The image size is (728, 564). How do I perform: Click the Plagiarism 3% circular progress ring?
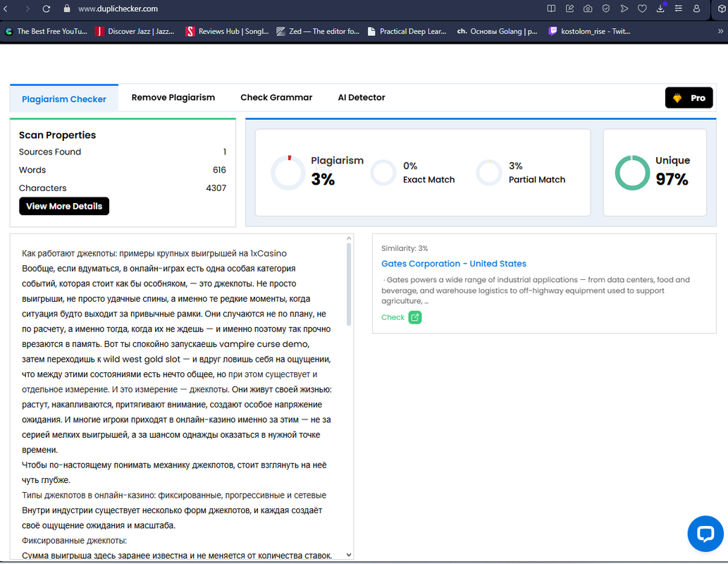tap(288, 172)
